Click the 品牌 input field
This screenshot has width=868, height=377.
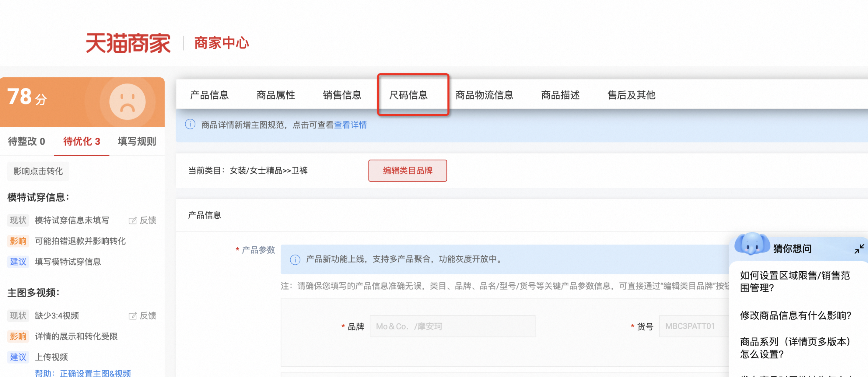pyautogui.click(x=452, y=326)
